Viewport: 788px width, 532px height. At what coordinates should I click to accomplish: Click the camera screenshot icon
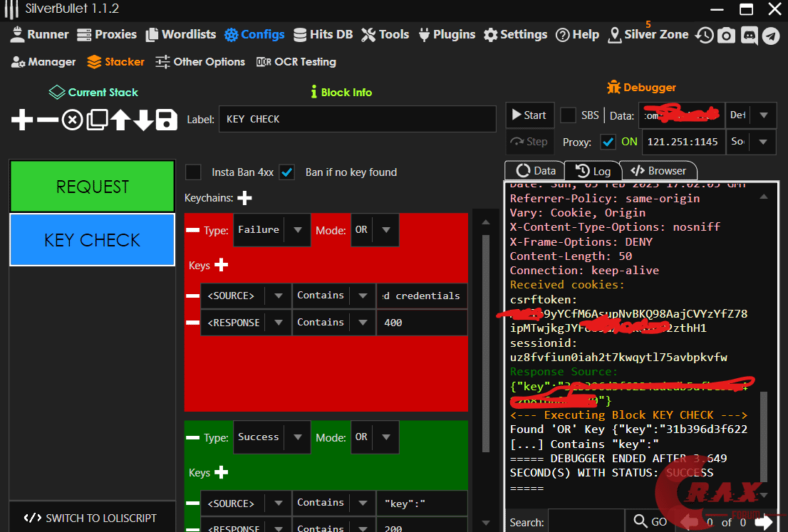pos(726,35)
